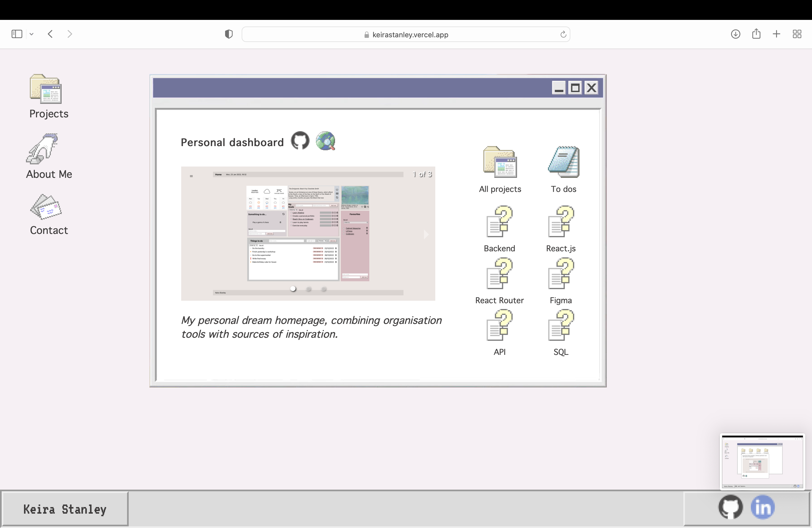The height and width of the screenshot is (528, 812).
Task: Open the Contact envelope icon
Action: 46,207
